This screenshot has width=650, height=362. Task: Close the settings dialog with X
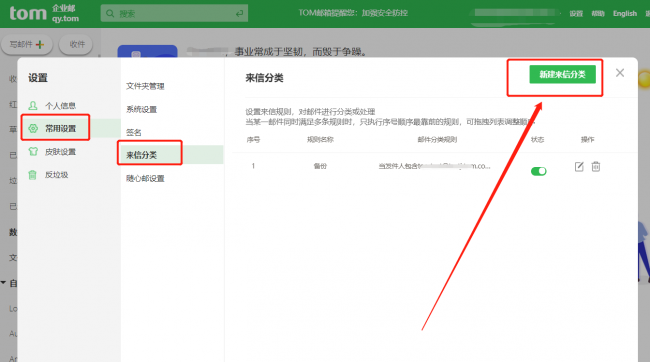click(x=620, y=73)
